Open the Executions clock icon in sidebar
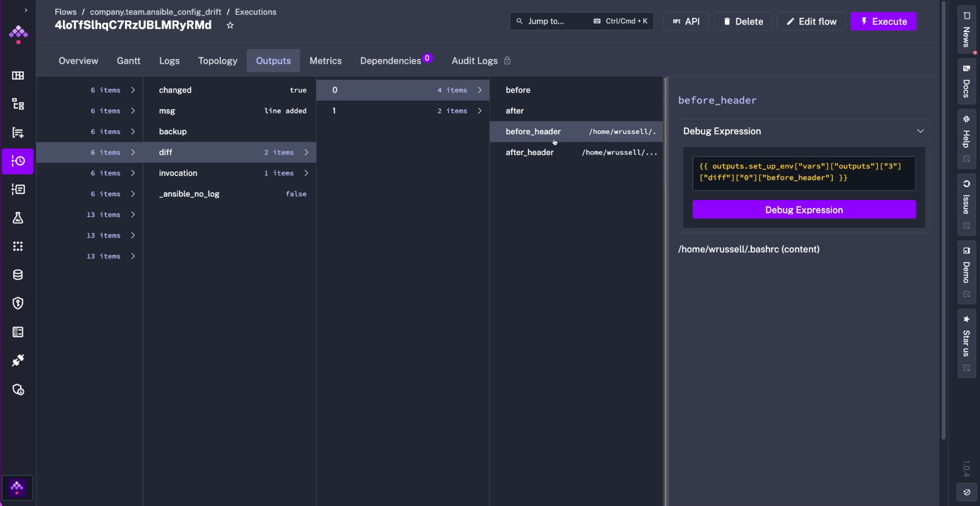This screenshot has height=506, width=980. pyautogui.click(x=18, y=161)
